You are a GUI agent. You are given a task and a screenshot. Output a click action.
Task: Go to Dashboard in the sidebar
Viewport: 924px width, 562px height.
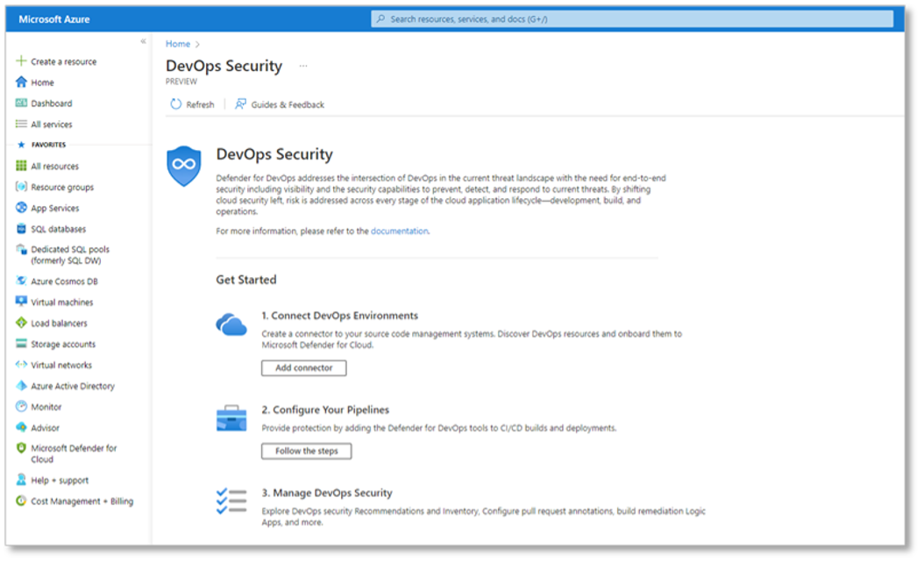[x=51, y=103]
